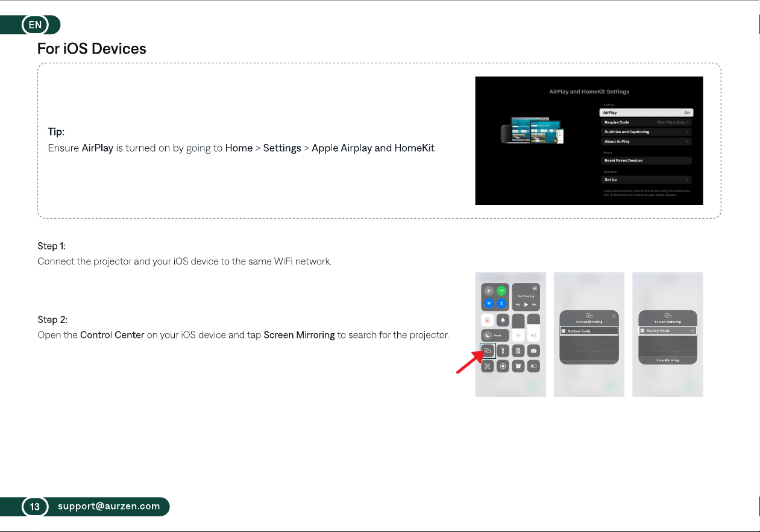Adjust the volume slider in Control Center
The width and height of the screenshot is (760, 532).
(533, 328)
